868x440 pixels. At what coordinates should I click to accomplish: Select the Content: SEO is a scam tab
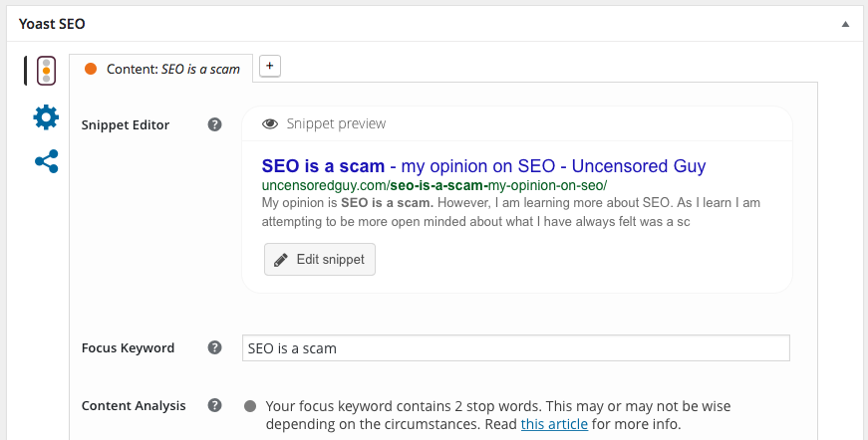click(160, 69)
